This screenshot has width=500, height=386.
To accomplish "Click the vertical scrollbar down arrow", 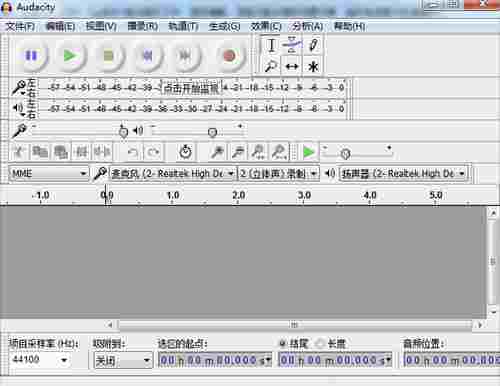I will (493, 312).
